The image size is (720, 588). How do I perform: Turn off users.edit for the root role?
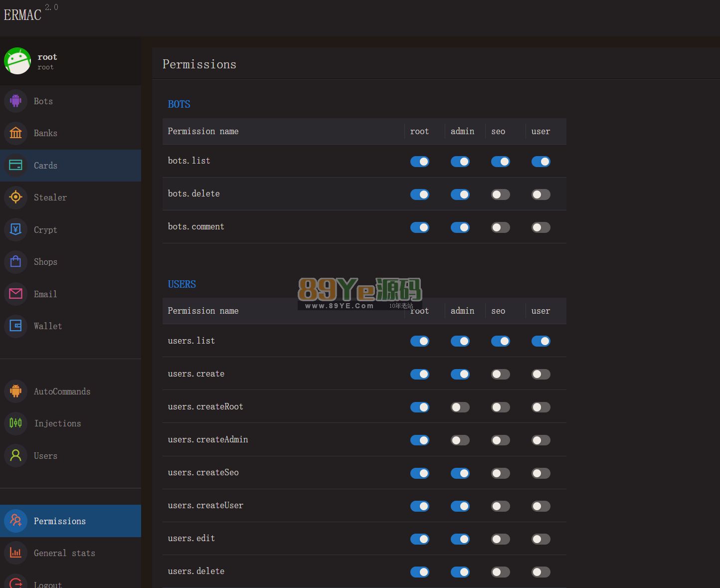tap(419, 539)
